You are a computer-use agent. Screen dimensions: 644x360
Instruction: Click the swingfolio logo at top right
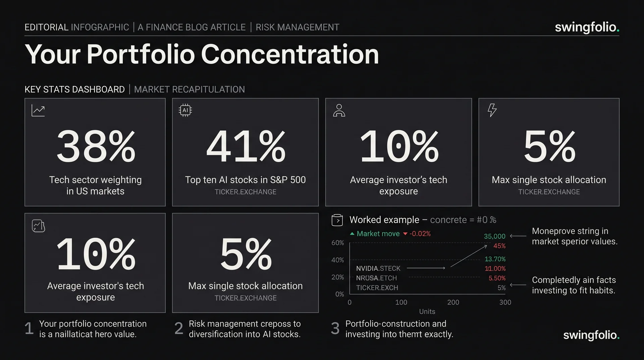coord(587,27)
